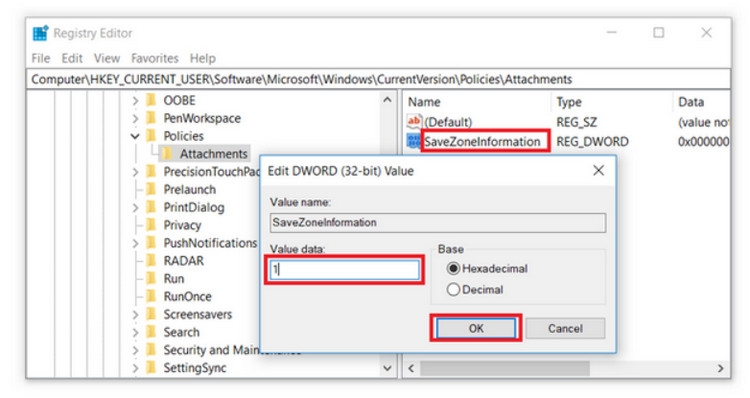Click the REG_SZ type cell
This screenshot has width=750, height=398.
coord(576,122)
